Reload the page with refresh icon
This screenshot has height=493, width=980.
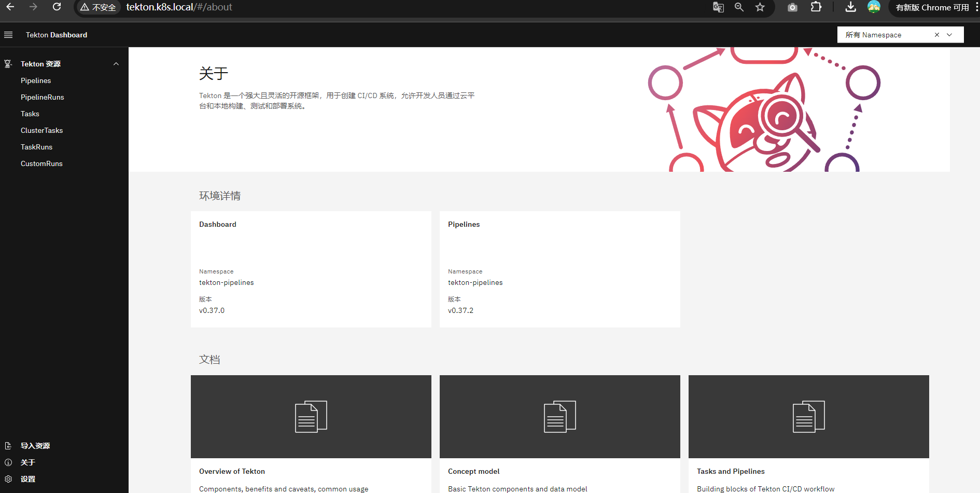(x=57, y=7)
